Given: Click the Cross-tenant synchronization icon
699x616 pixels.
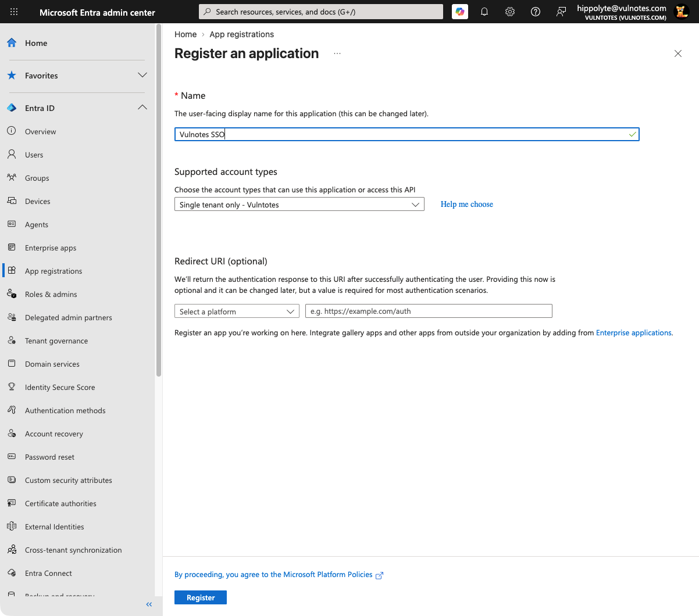Looking at the screenshot, I should click(x=12, y=549).
